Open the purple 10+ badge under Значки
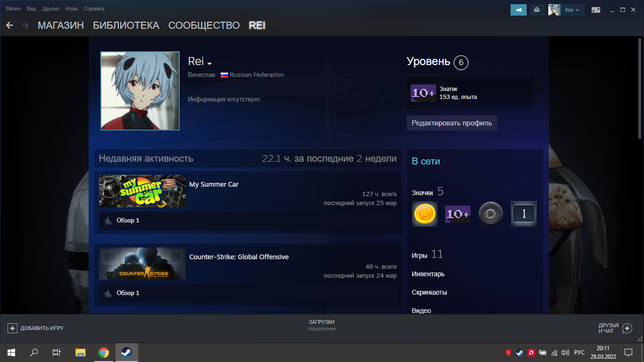Image resolution: width=644 pixels, height=362 pixels. tap(458, 214)
